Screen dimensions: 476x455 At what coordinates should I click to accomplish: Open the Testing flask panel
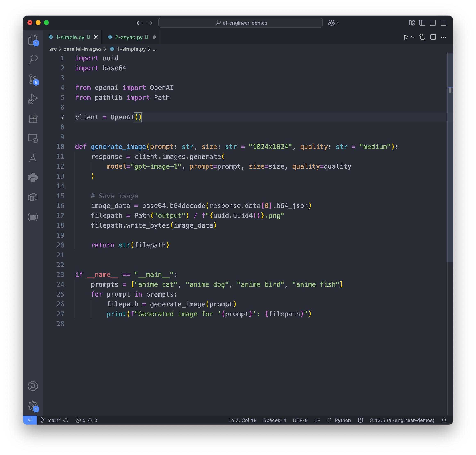click(33, 158)
